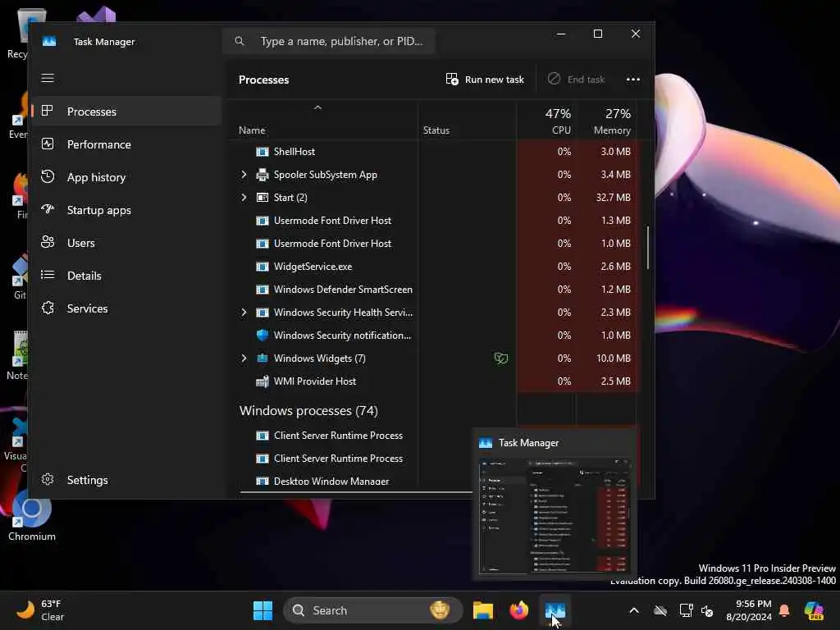Click the Task Manager taskbar icon
Image resolution: width=840 pixels, height=630 pixels.
(555, 610)
